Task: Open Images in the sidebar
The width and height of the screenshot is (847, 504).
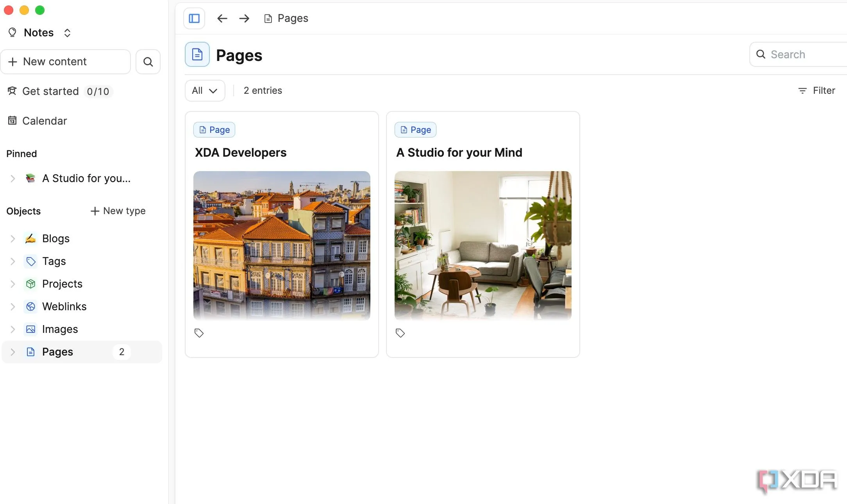Action: (60, 329)
